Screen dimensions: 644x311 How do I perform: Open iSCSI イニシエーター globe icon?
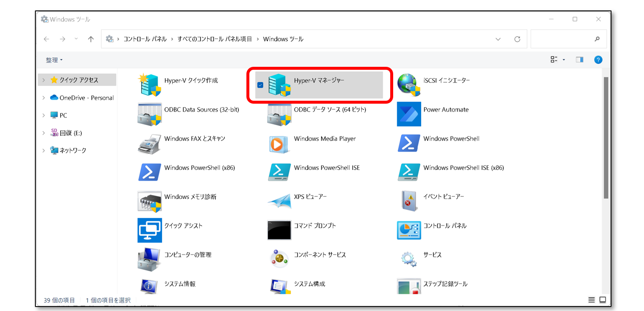pyautogui.click(x=409, y=85)
